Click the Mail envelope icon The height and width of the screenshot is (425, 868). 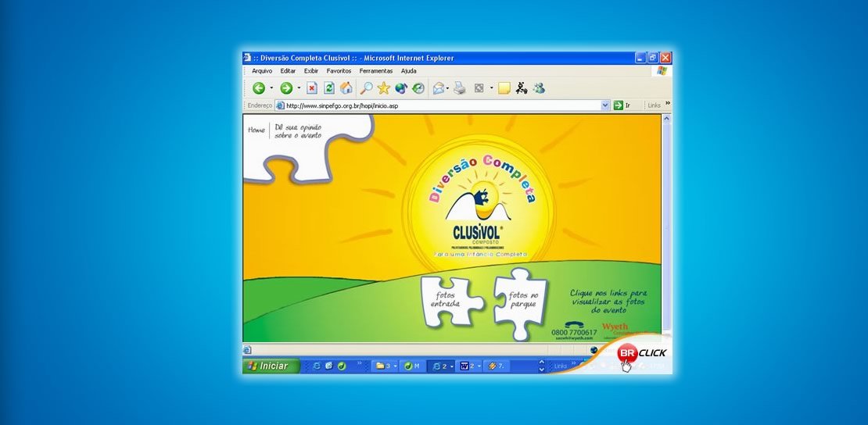(439, 88)
